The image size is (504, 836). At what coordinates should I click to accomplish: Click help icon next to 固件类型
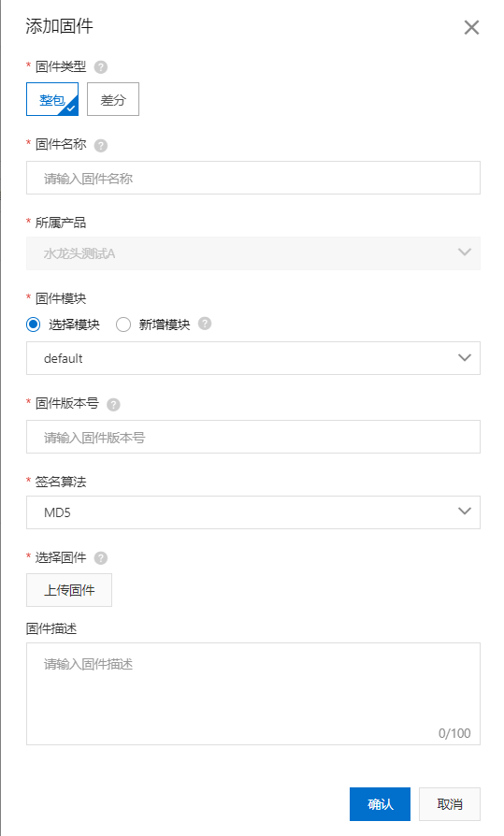pyautogui.click(x=101, y=67)
